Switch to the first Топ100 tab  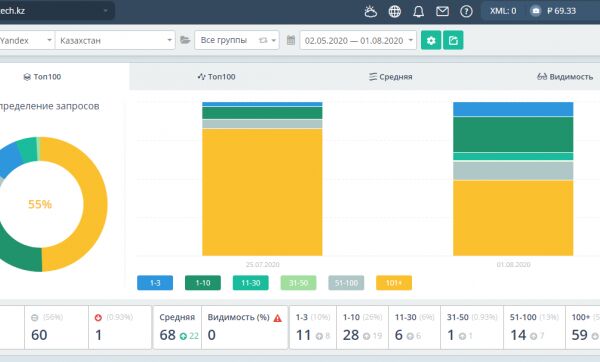[x=42, y=77]
